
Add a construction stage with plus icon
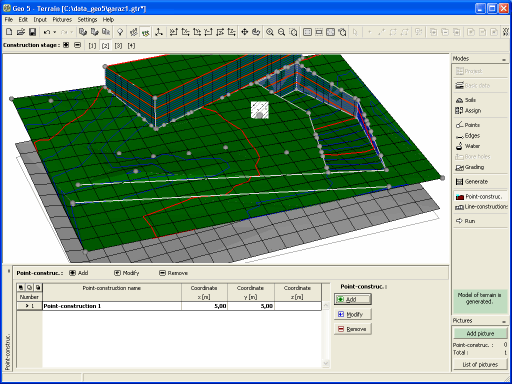tap(66, 45)
